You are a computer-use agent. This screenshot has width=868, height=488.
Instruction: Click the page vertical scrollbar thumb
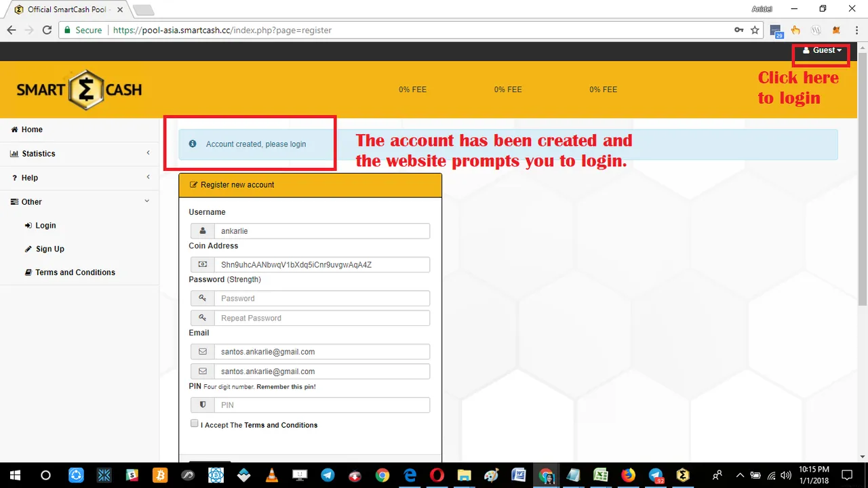[x=863, y=179]
